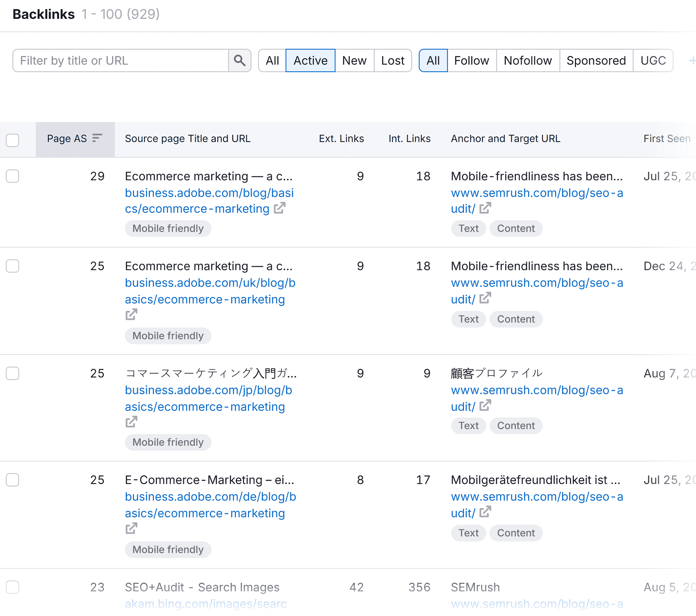
Task: Open target URL external icon in E-Commerce-Marketing row
Action: (x=485, y=511)
